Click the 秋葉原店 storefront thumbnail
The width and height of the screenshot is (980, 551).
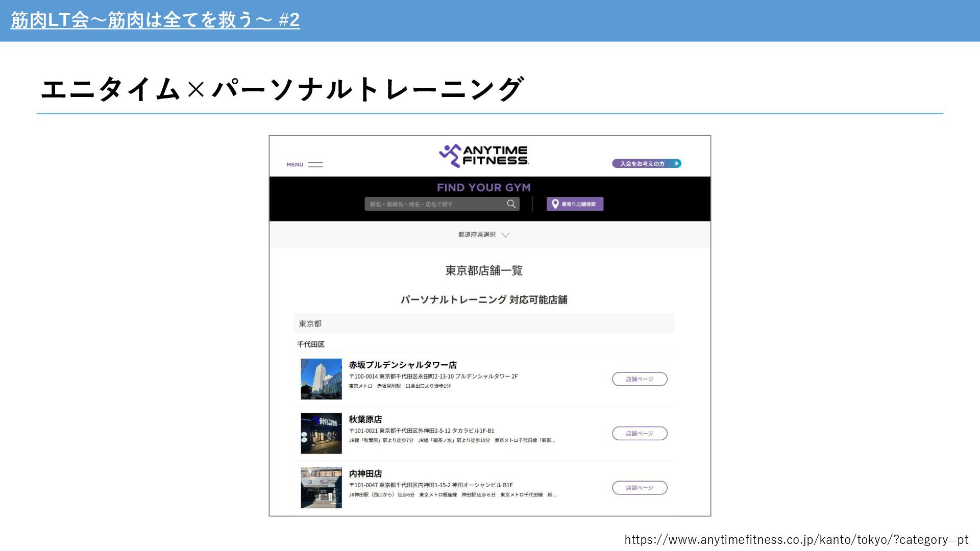pyautogui.click(x=321, y=433)
